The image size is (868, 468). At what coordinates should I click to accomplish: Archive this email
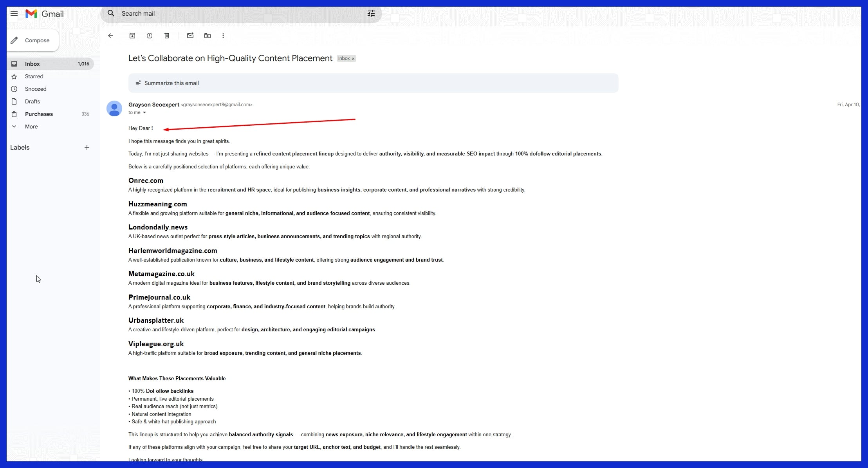[x=132, y=36]
